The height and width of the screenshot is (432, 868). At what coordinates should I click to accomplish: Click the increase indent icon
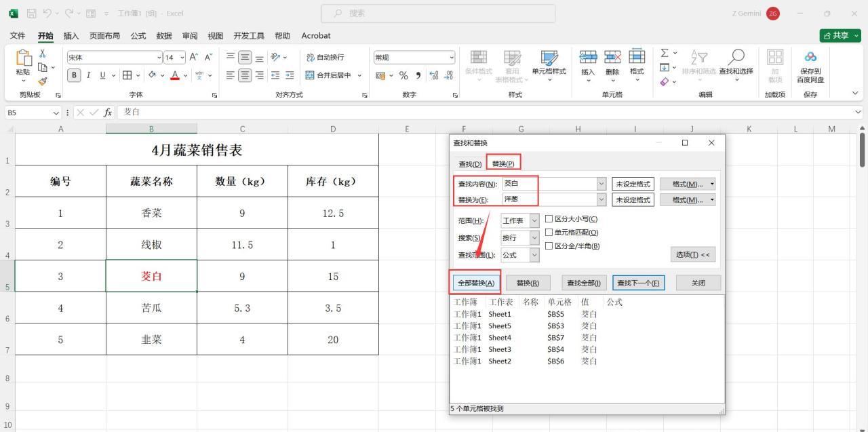(x=290, y=75)
